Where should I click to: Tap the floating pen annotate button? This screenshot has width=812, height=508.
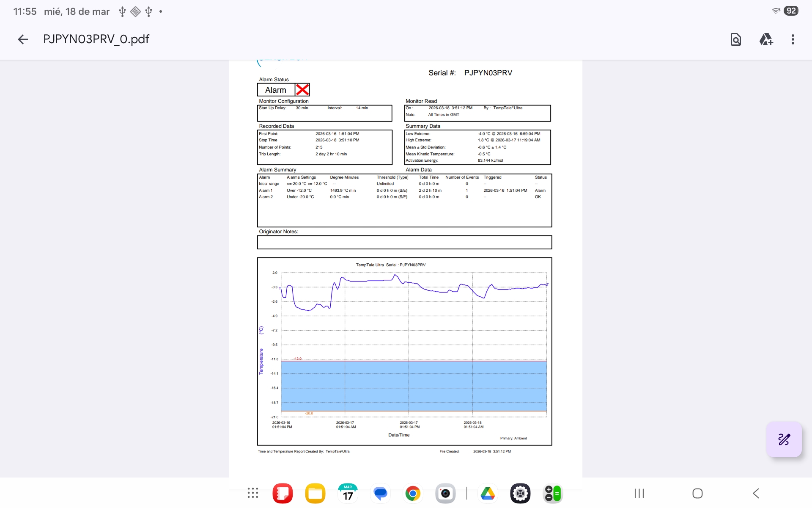tap(784, 439)
